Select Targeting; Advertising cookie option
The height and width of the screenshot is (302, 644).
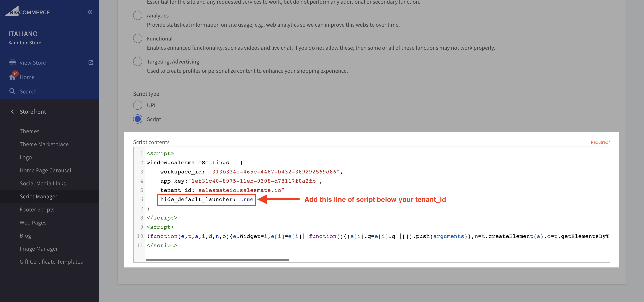[x=138, y=61]
